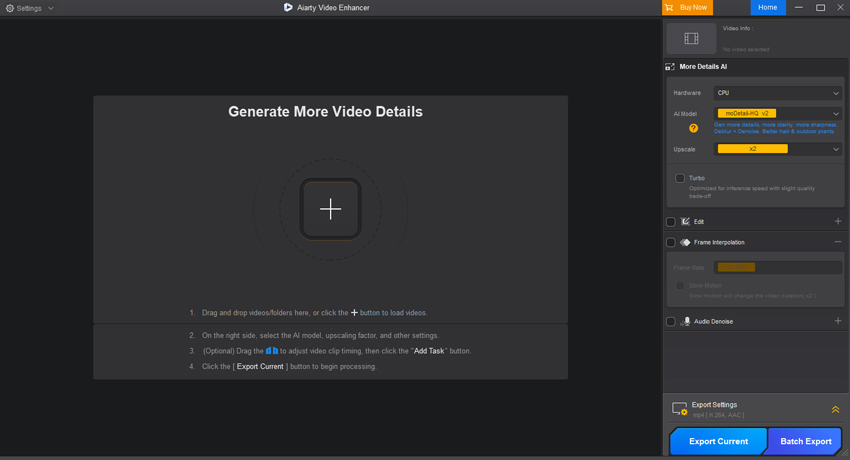Open the Settings dropdown arrow
This screenshot has height=460, width=850.
(x=51, y=8)
